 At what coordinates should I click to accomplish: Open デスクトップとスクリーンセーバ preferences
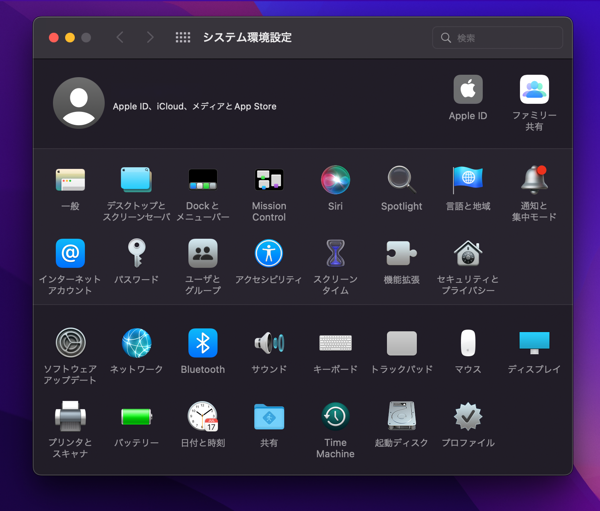coord(136,179)
